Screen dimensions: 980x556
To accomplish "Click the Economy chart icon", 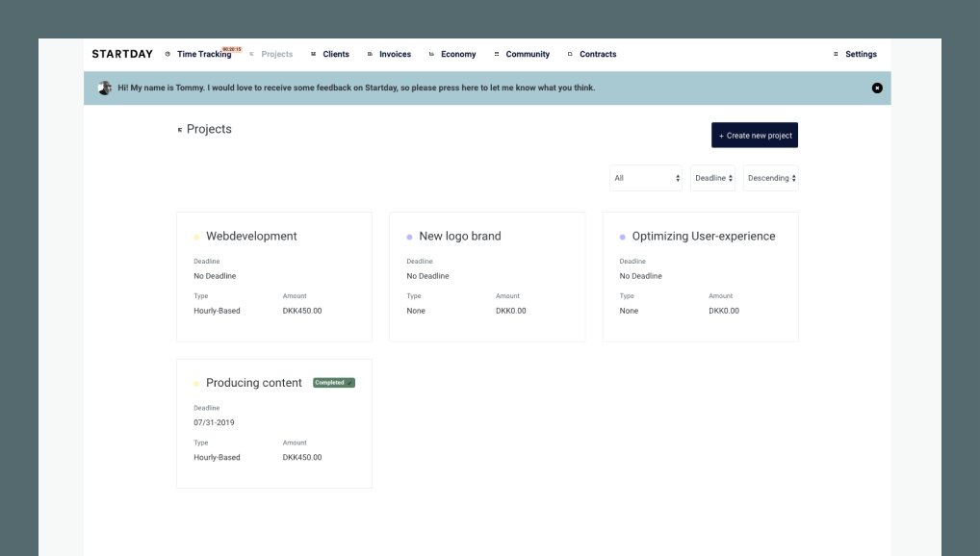I will click(431, 55).
